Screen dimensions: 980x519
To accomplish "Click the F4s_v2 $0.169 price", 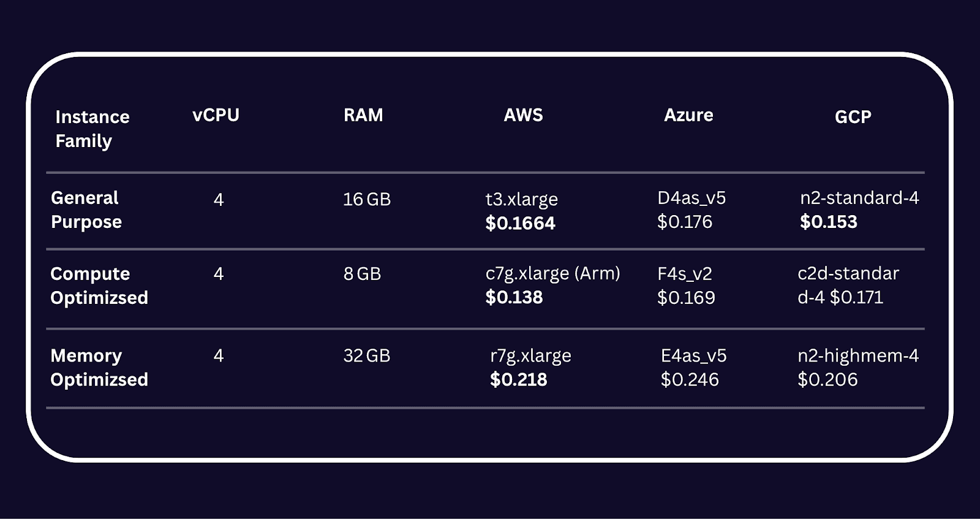I will click(686, 297).
